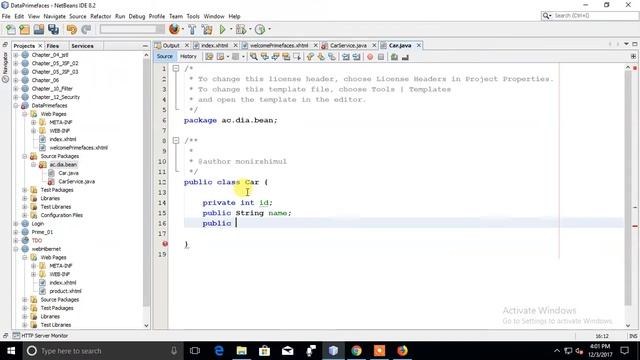Viewport: 640px width, 360px height.
Task: Click the error marker beside line 18
Action: tap(165, 244)
